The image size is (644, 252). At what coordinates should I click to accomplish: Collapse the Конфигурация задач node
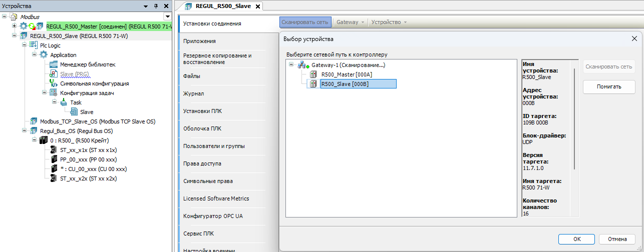coord(44,93)
